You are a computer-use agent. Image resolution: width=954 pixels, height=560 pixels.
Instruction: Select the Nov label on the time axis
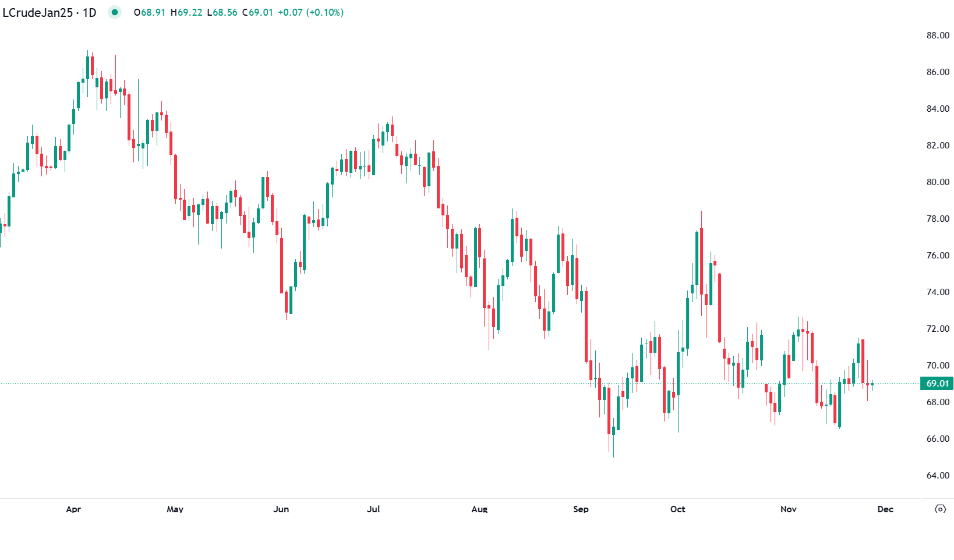(788, 509)
